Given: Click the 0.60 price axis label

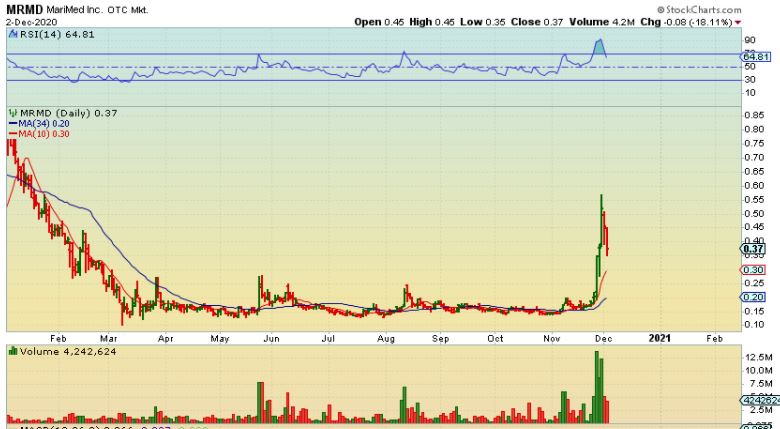Looking at the screenshot, I should click(754, 186).
